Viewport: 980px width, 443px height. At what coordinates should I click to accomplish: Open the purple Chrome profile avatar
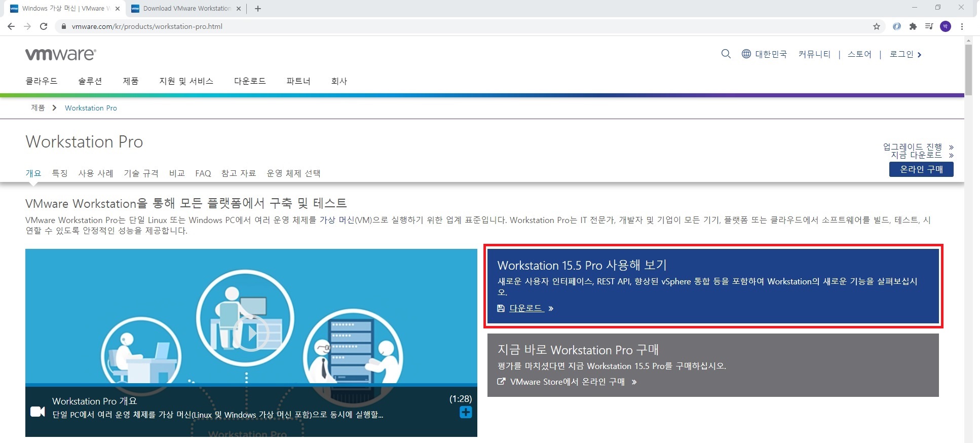(x=946, y=26)
